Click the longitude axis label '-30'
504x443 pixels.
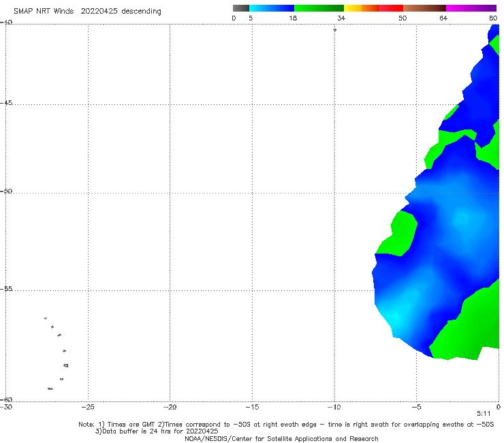6,407
